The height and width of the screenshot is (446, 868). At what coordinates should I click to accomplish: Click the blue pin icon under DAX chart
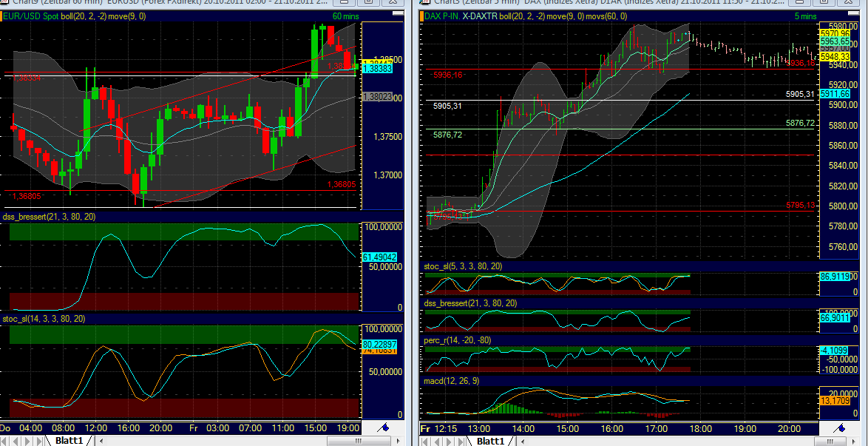[x=841, y=428]
